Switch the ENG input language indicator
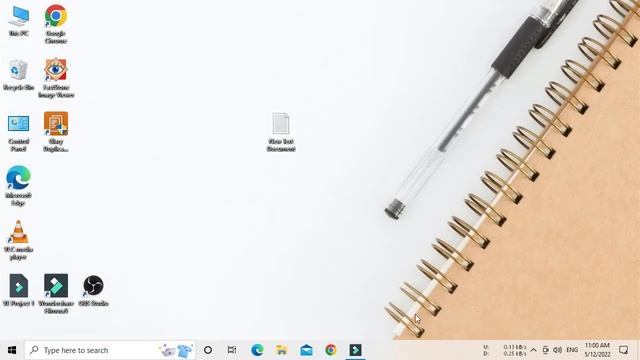 point(572,350)
